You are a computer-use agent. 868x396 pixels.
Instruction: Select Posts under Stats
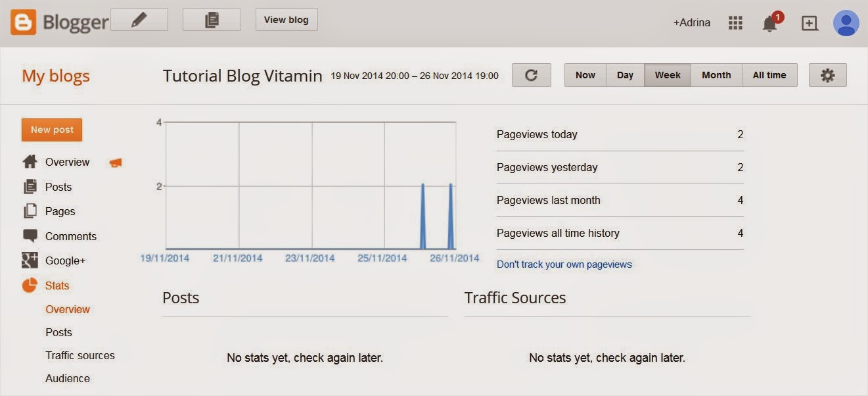[x=58, y=332]
